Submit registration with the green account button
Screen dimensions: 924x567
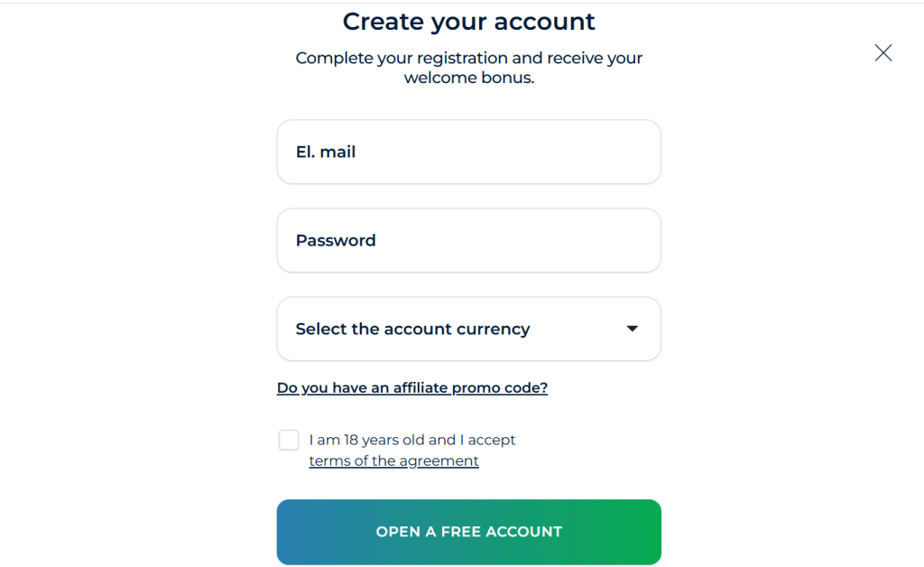click(468, 532)
